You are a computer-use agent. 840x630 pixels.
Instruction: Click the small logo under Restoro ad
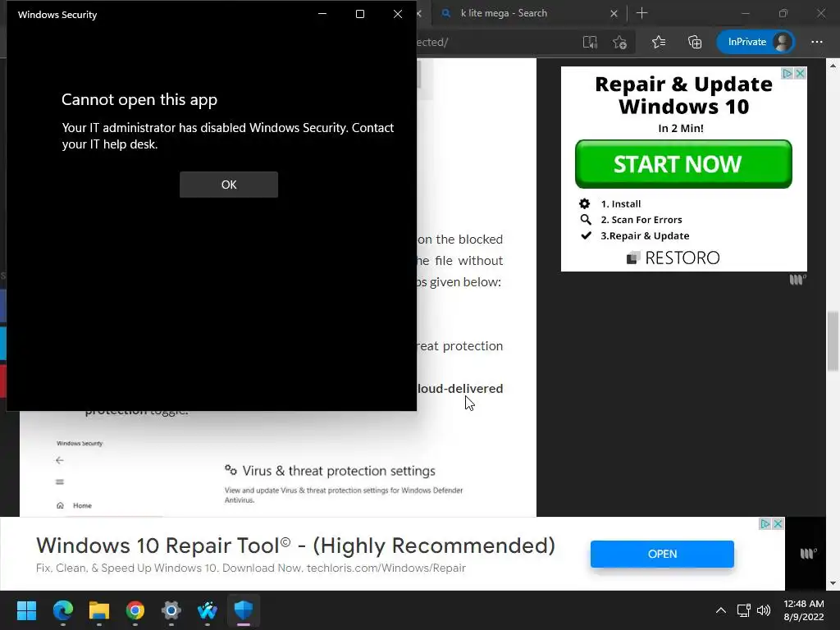pos(797,280)
